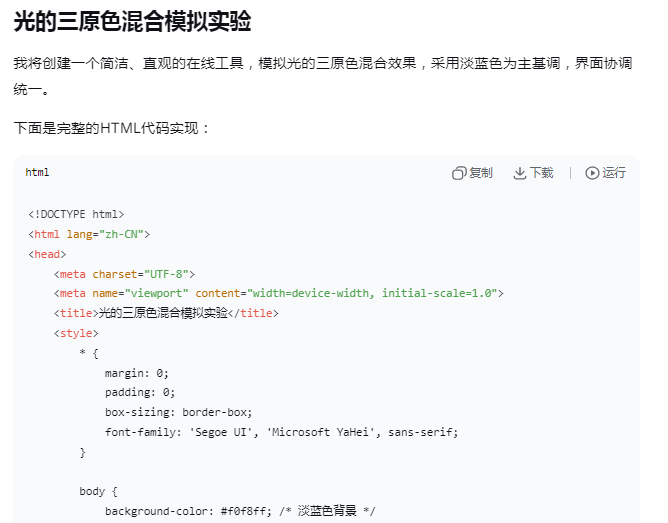Image resolution: width=668 pixels, height=523 pixels.
Task: Click the download arrow icon
Action: pos(520,173)
